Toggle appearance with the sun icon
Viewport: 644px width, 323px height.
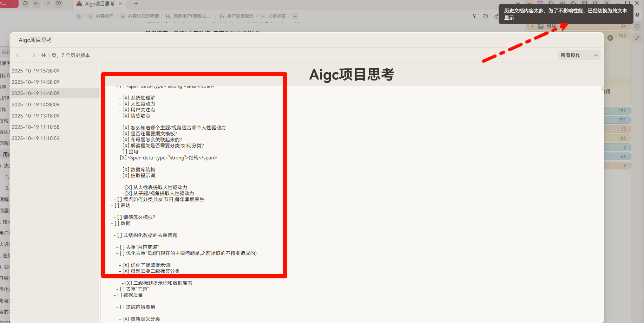click(x=606, y=3)
